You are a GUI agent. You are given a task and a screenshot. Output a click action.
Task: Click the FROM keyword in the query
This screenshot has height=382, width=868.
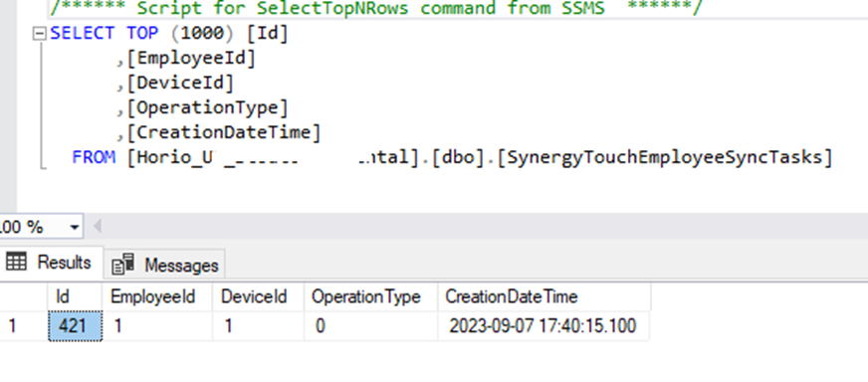(94, 158)
